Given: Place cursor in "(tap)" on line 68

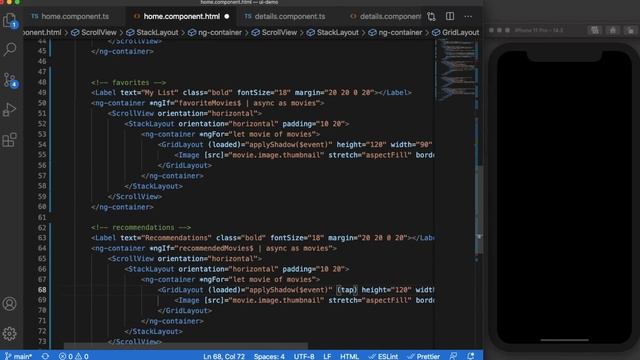Looking at the screenshot, I should pos(347,290).
